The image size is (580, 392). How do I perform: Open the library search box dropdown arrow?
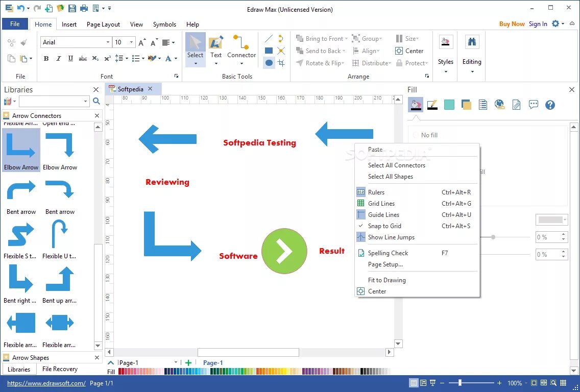[x=85, y=101]
